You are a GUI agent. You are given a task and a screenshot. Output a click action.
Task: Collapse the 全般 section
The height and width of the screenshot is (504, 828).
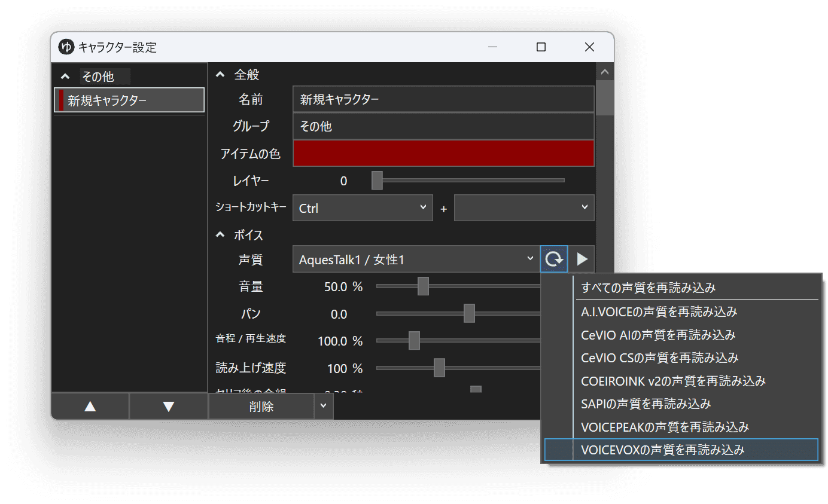click(x=220, y=74)
